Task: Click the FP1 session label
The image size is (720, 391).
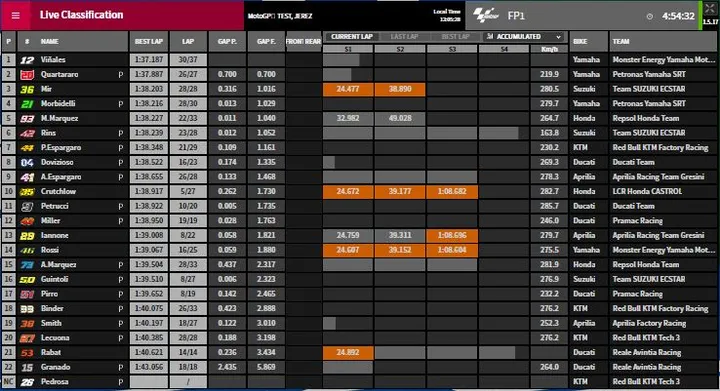Action: click(516, 16)
